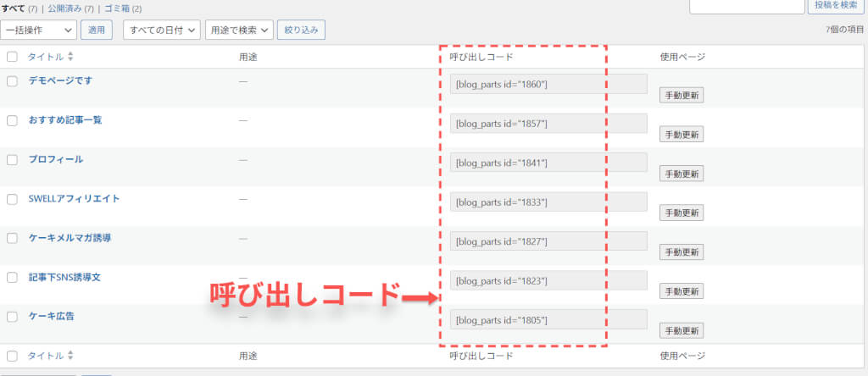
Task: Open the ケーキメルマガ誘導 blog part
Action: pos(70,238)
